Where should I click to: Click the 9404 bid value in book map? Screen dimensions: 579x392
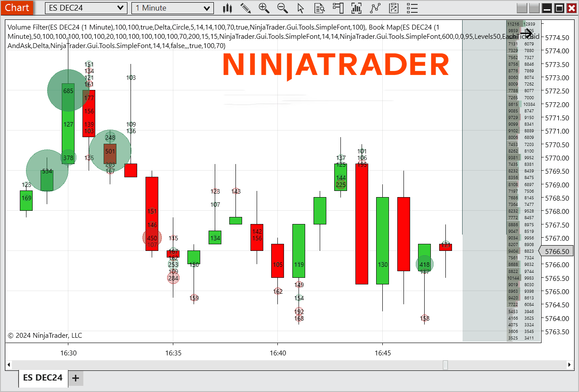pyautogui.click(x=513, y=251)
